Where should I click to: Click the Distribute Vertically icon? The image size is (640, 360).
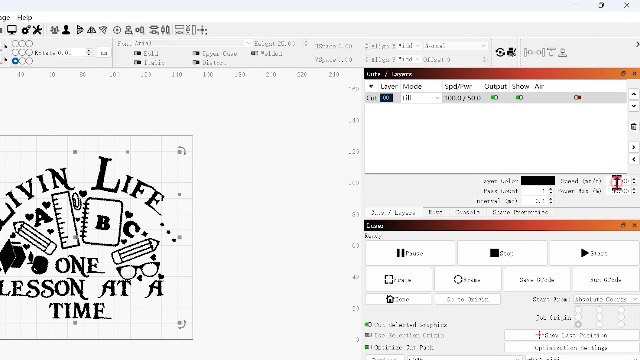click(x=154, y=30)
